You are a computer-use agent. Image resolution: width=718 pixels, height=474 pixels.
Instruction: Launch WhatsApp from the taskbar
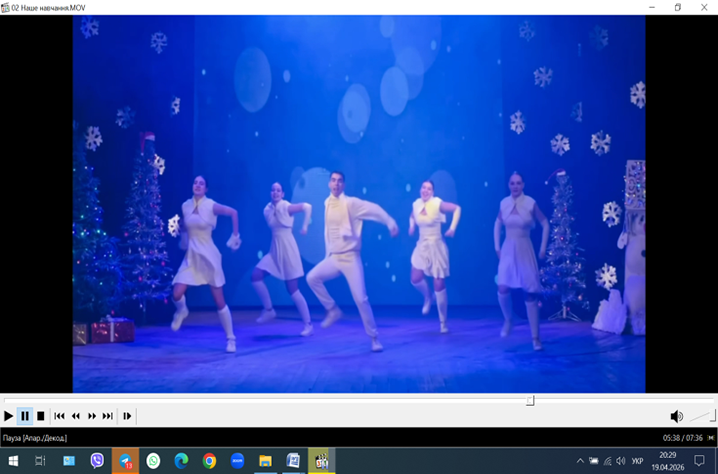coord(153,461)
